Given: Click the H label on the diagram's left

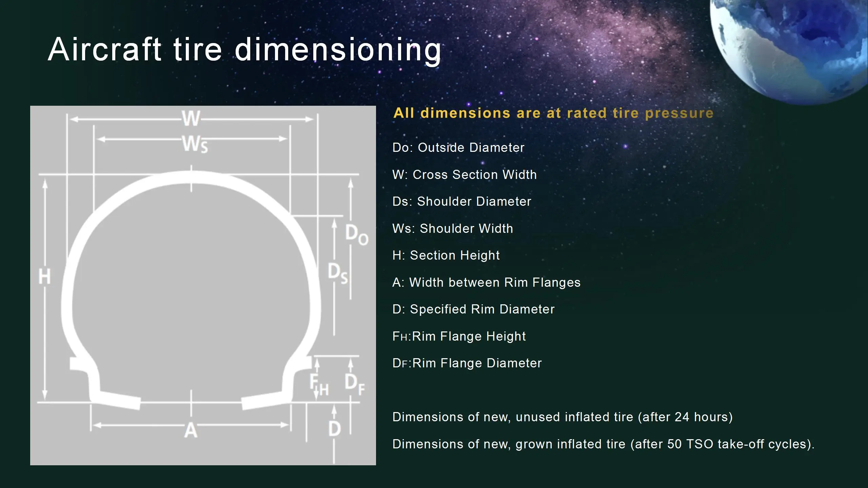Looking at the screenshot, I should coord(44,276).
